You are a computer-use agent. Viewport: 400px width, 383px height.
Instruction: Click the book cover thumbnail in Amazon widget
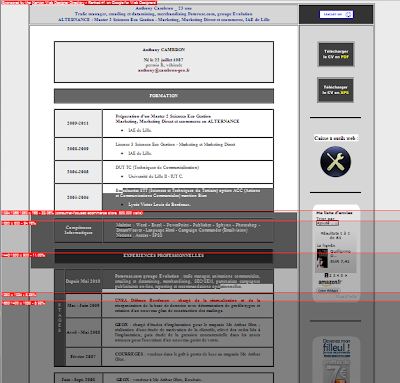point(322,258)
